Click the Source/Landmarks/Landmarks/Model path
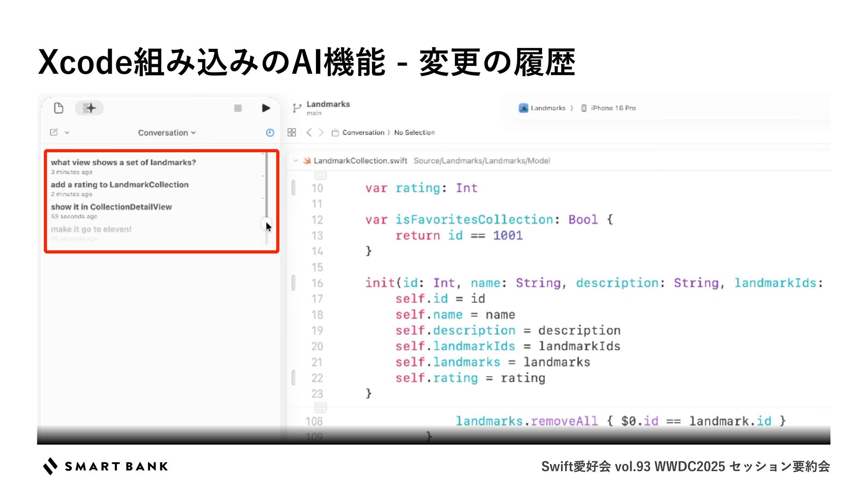Image resolution: width=868 pixels, height=488 pixels. [x=482, y=161]
